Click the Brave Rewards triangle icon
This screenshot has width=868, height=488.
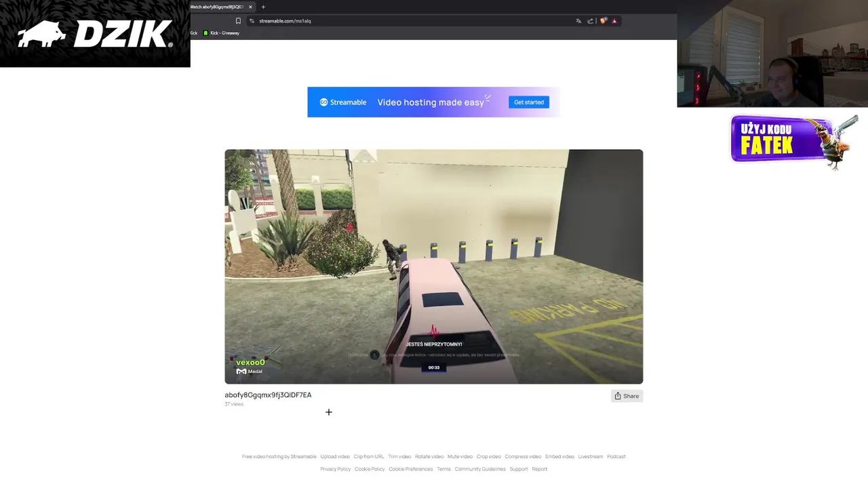(x=614, y=21)
